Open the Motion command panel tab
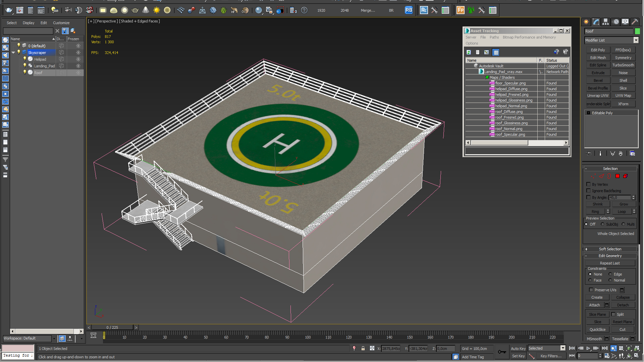The height and width of the screenshot is (362, 644). click(x=616, y=22)
